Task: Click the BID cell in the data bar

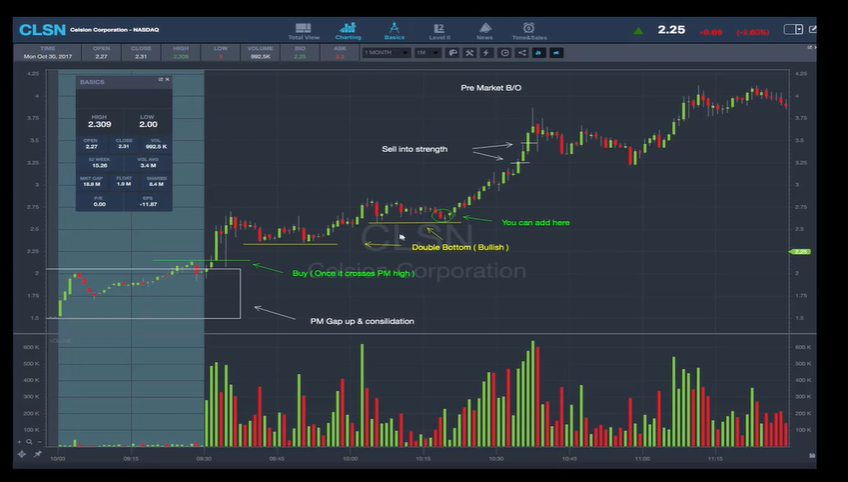Action: (x=300, y=52)
